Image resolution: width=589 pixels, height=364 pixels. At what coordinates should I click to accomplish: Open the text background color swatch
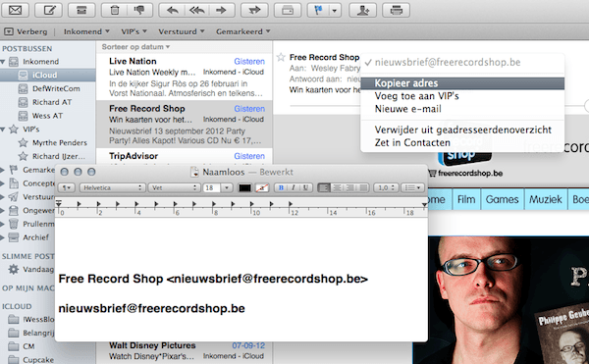pyautogui.click(x=262, y=187)
